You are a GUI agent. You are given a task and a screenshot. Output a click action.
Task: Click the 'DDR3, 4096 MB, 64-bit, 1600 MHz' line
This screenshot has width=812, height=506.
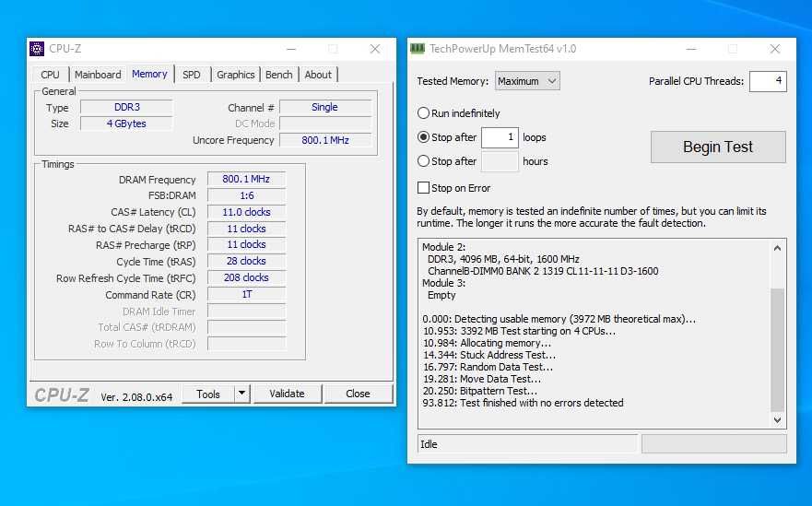point(503,259)
